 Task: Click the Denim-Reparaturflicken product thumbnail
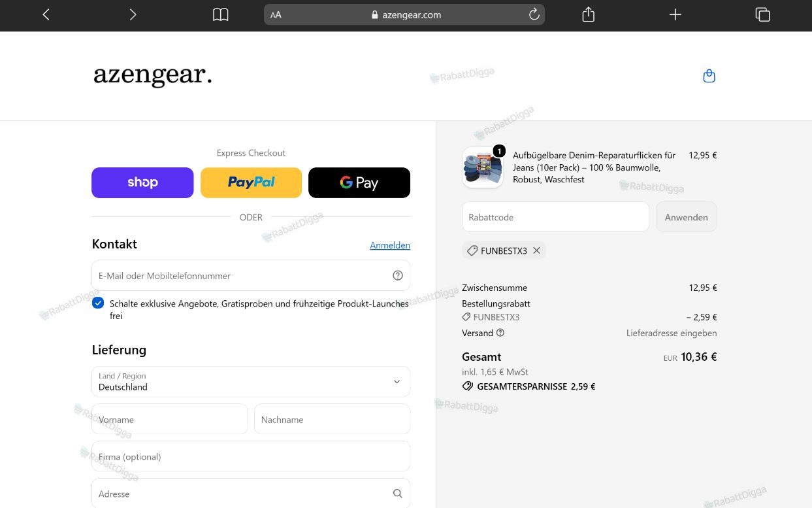pos(483,167)
